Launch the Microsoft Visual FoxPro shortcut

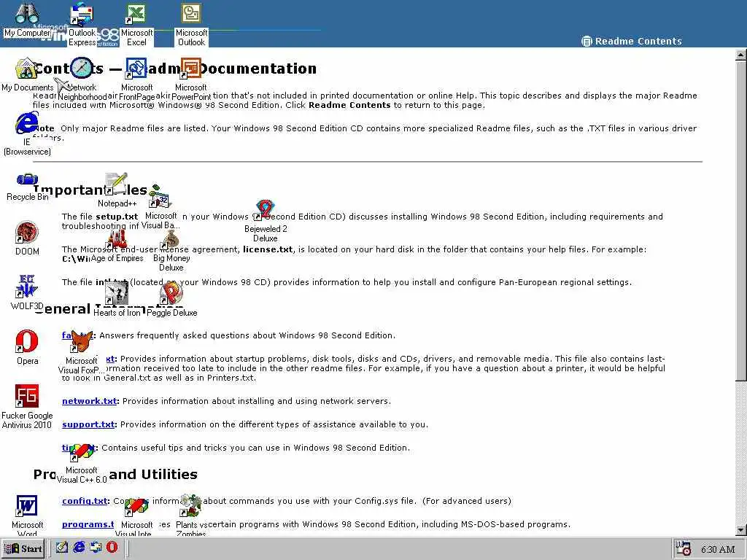click(x=82, y=352)
